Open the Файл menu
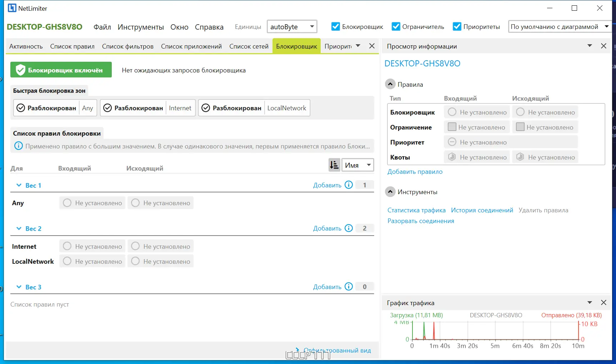The height and width of the screenshot is (364, 616). click(x=102, y=27)
